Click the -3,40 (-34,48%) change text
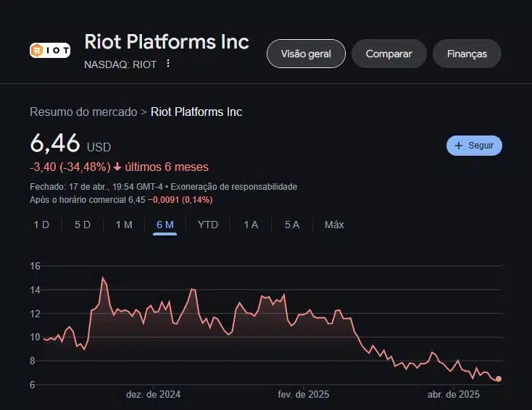Image resolution: width=532 pixels, height=410 pixels. [70, 167]
